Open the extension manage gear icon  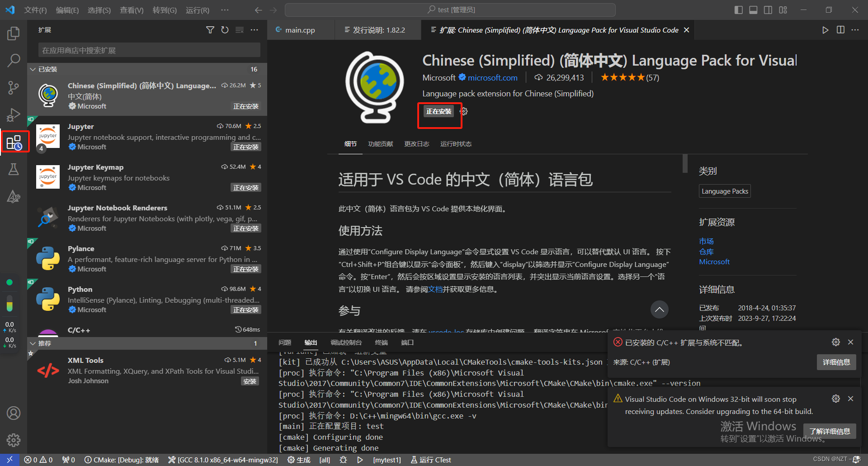pyautogui.click(x=464, y=111)
